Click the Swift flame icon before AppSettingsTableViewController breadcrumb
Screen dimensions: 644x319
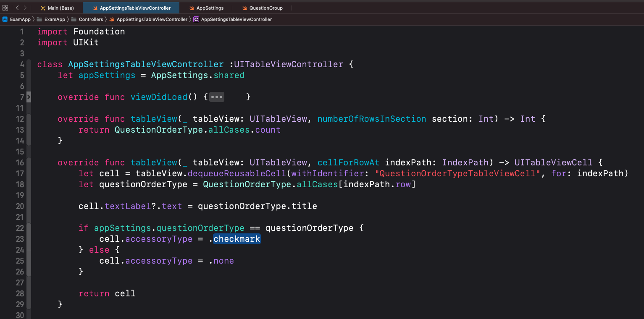point(111,19)
